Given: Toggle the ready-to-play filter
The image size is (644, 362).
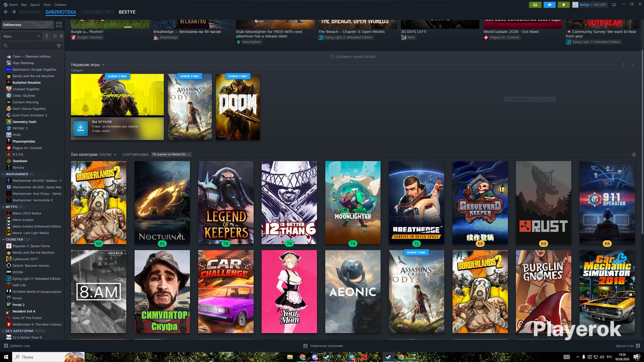Looking at the screenshot, I should [x=61, y=36].
